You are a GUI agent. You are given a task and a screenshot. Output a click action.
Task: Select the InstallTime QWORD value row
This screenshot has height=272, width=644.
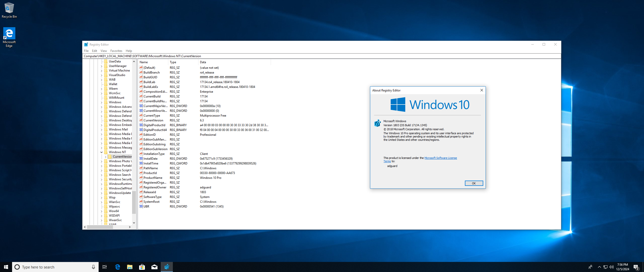click(204, 163)
